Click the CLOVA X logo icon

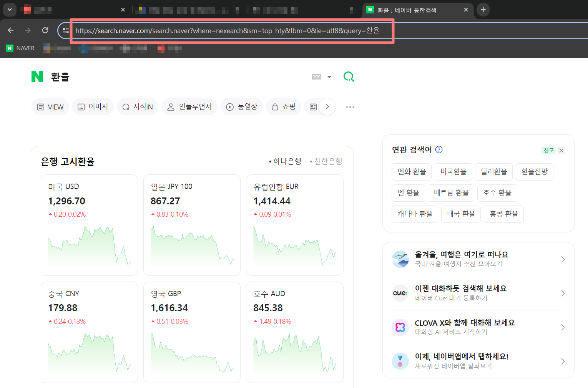click(400, 327)
